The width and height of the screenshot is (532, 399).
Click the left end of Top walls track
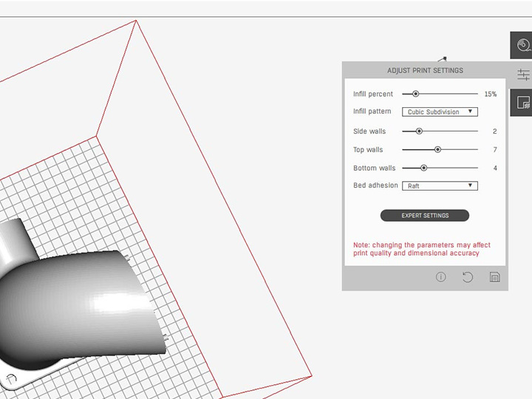click(403, 149)
